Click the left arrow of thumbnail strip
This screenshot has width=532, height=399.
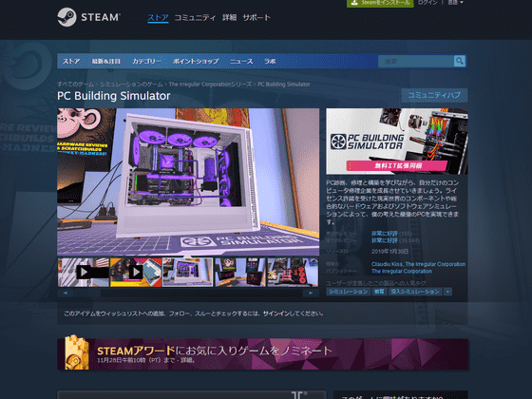tap(66, 293)
